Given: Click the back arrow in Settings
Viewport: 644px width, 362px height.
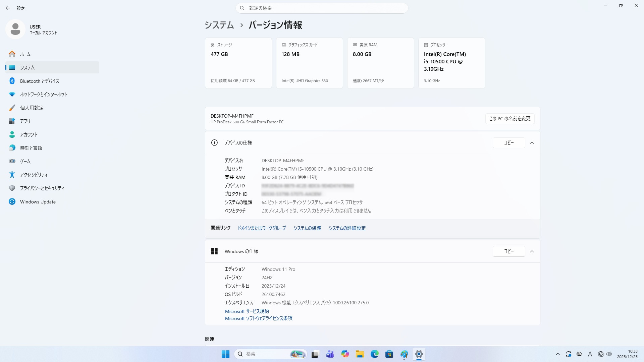Looking at the screenshot, I should (x=8, y=8).
